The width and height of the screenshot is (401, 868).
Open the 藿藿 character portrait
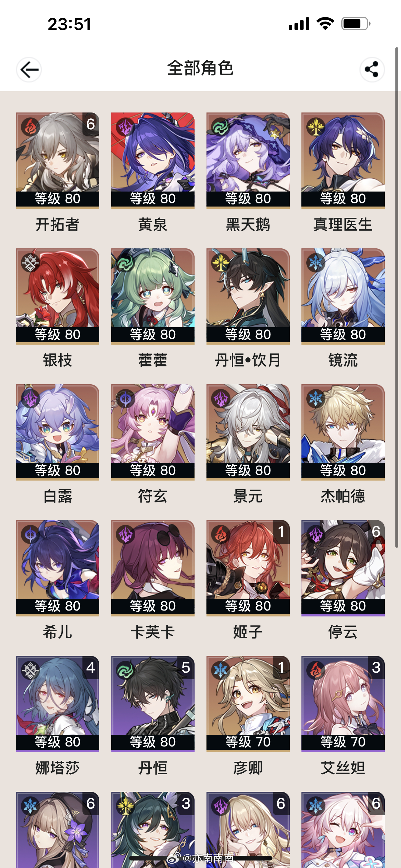pyautogui.click(x=153, y=296)
